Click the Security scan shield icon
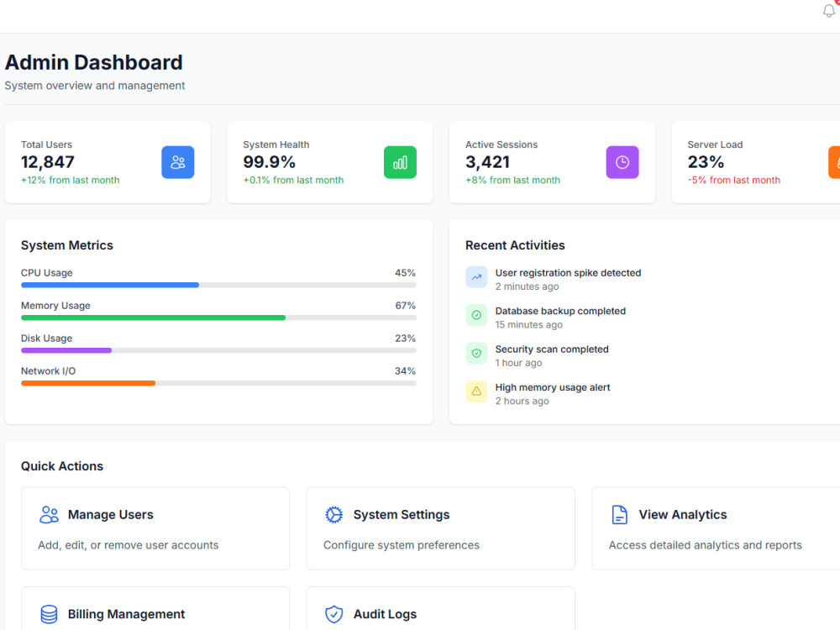840x630 pixels. coord(476,353)
